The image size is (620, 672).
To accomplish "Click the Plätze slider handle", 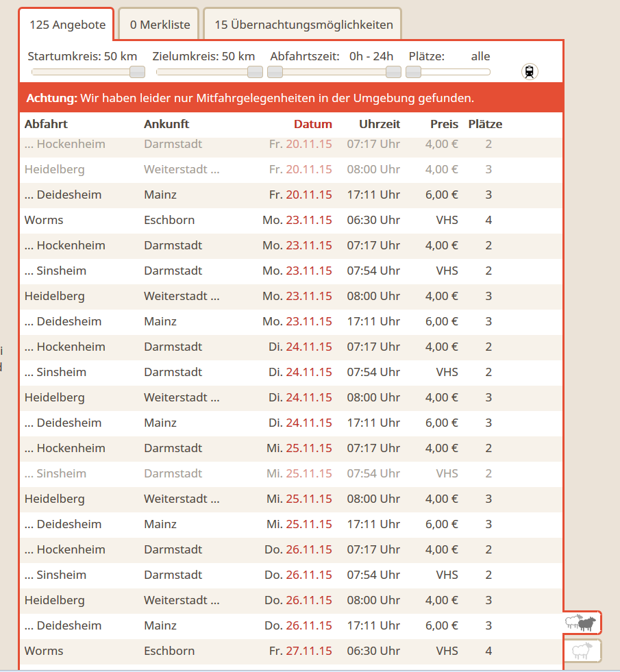I will pos(414,72).
